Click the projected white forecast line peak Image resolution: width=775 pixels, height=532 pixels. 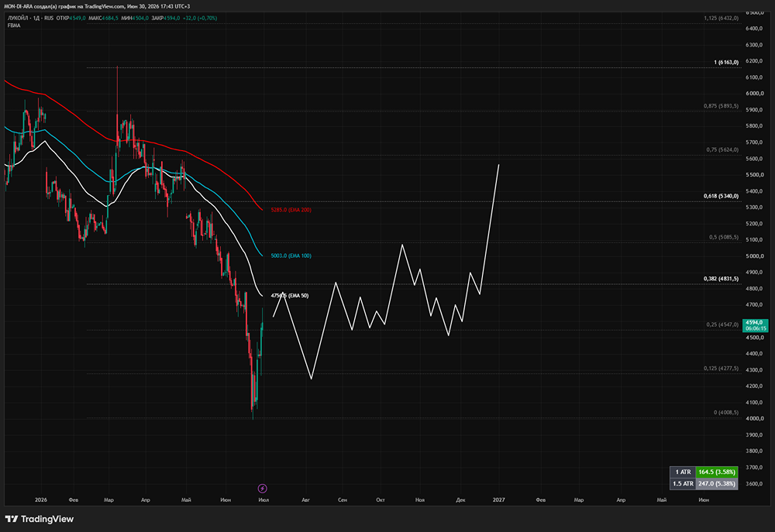point(498,165)
